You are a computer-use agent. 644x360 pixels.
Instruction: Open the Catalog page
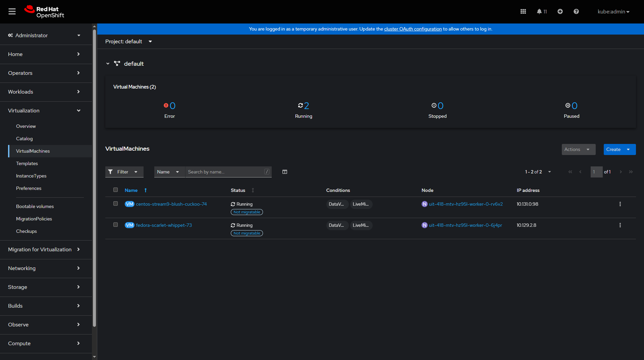coord(24,139)
